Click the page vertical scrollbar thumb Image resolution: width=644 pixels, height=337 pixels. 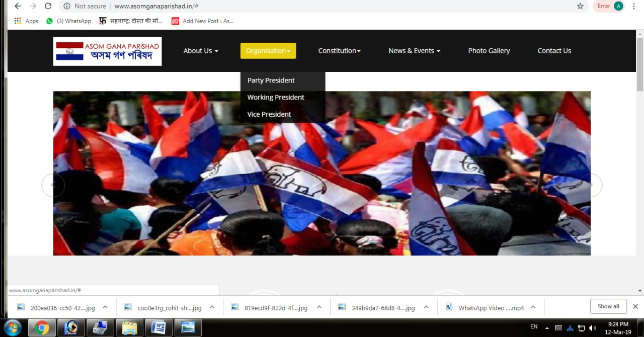click(640, 64)
